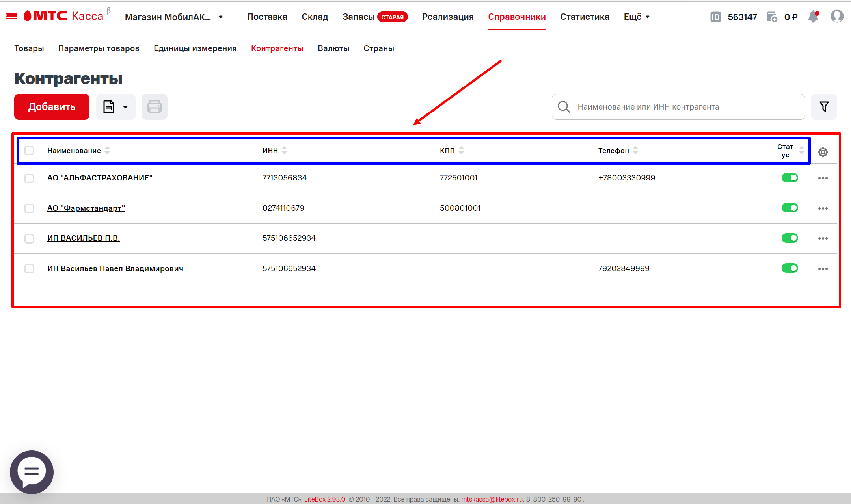
Task: Focus the contractor name or ИНН search field
Action: [x=678, y=107]
